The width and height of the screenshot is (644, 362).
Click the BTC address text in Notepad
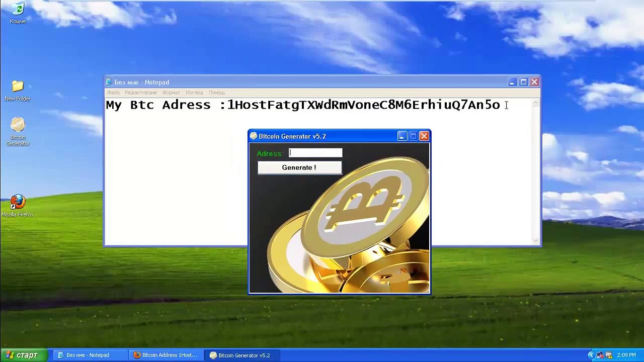point(364,105)
